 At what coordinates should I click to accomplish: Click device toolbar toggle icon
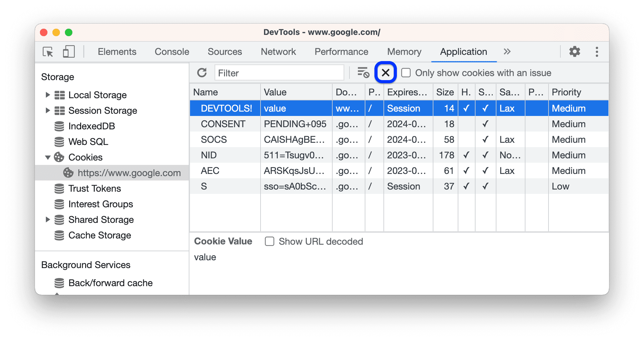[69, 51]
